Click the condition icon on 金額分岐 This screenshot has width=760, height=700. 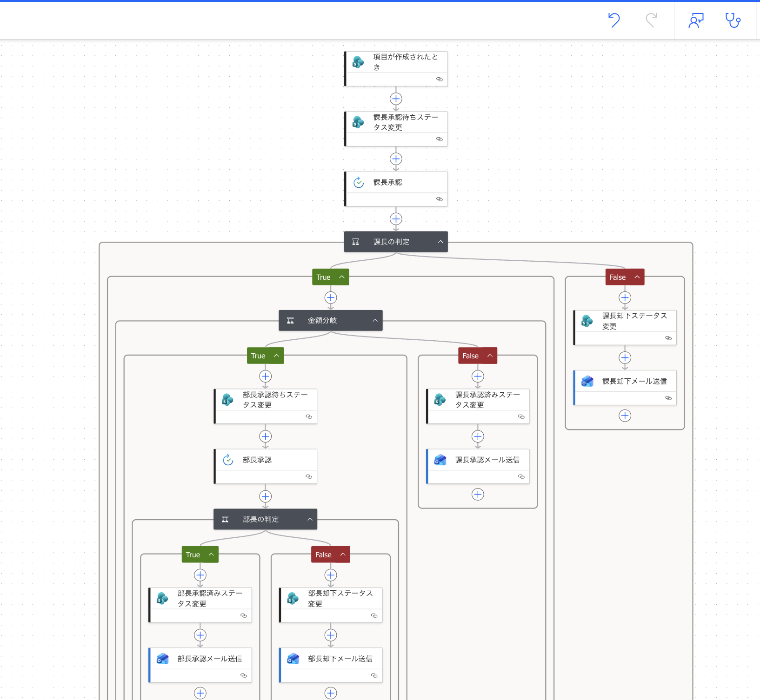(x=290, y=320)
